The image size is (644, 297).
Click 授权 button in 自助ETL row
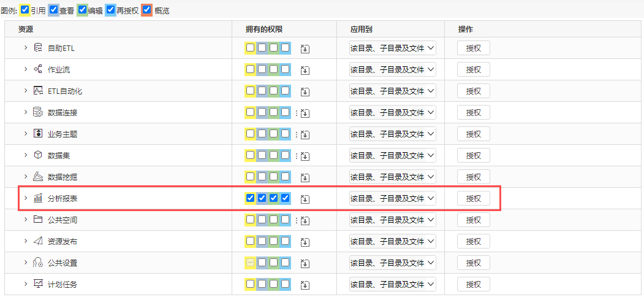coord(474,48)
